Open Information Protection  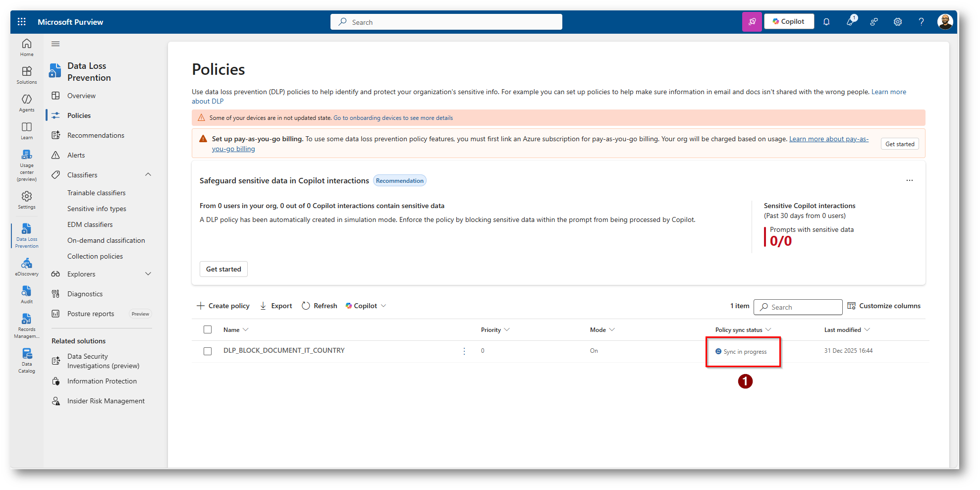(102, 381)
